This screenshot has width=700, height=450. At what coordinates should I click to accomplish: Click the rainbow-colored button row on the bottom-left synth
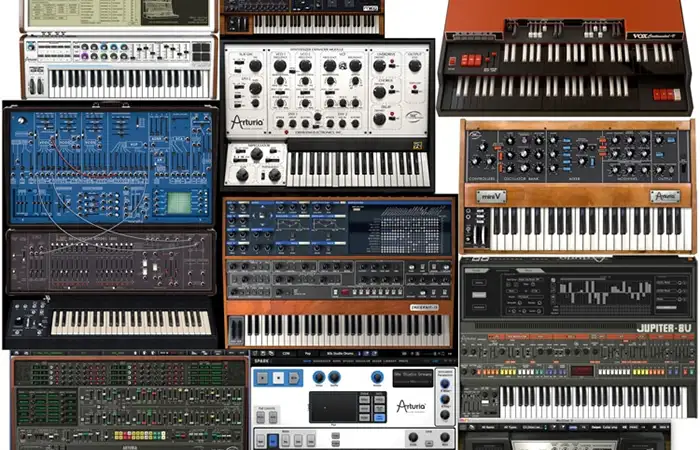pos(140,435)
